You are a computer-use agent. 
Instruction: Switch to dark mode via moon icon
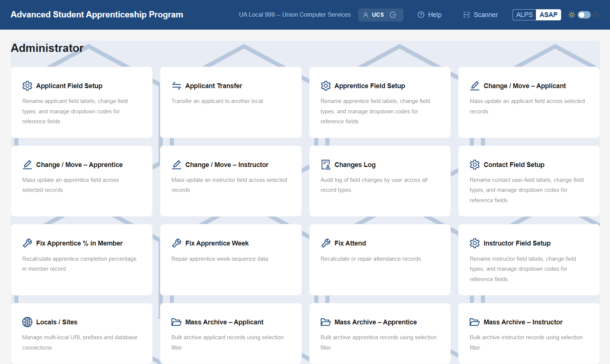(597, 15)
